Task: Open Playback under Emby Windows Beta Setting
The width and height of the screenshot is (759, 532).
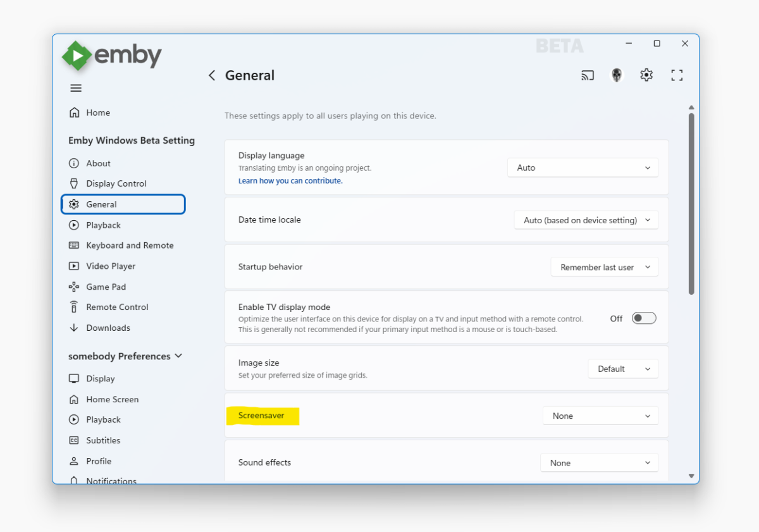Action: click(123, 225)
